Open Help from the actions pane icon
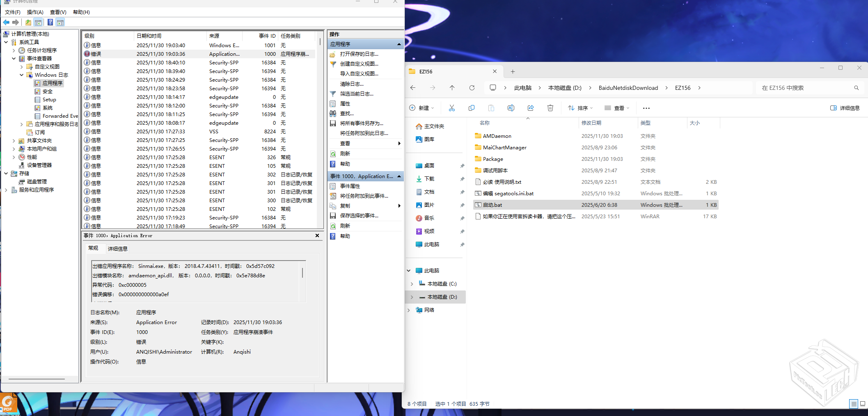 pyautogui.click(x=333, y=164)
